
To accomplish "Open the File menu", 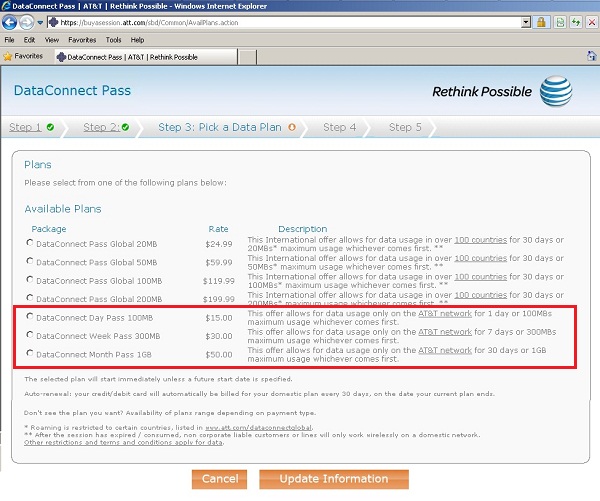I will [9, 40].
